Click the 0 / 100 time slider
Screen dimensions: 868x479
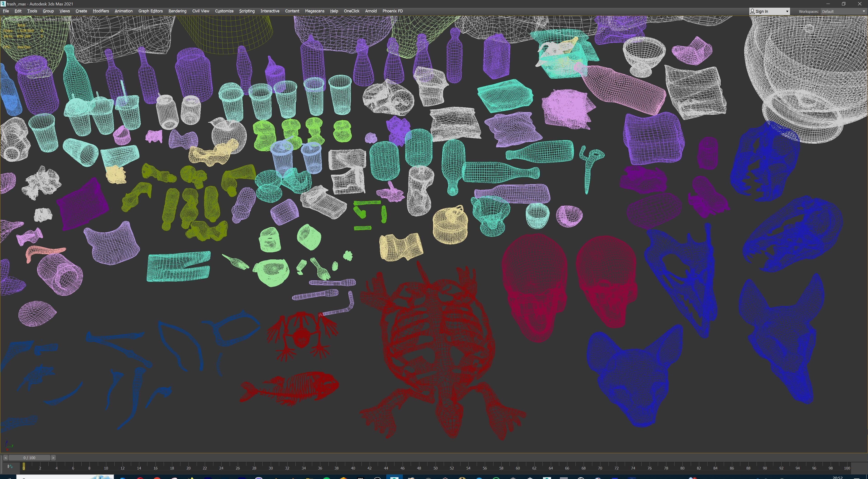pos(29,458)
